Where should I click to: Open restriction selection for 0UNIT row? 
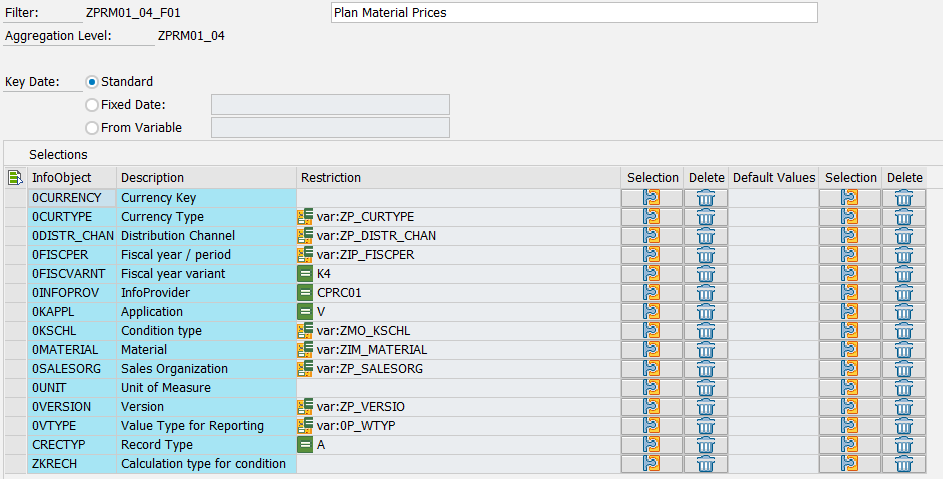coord(651,388)
